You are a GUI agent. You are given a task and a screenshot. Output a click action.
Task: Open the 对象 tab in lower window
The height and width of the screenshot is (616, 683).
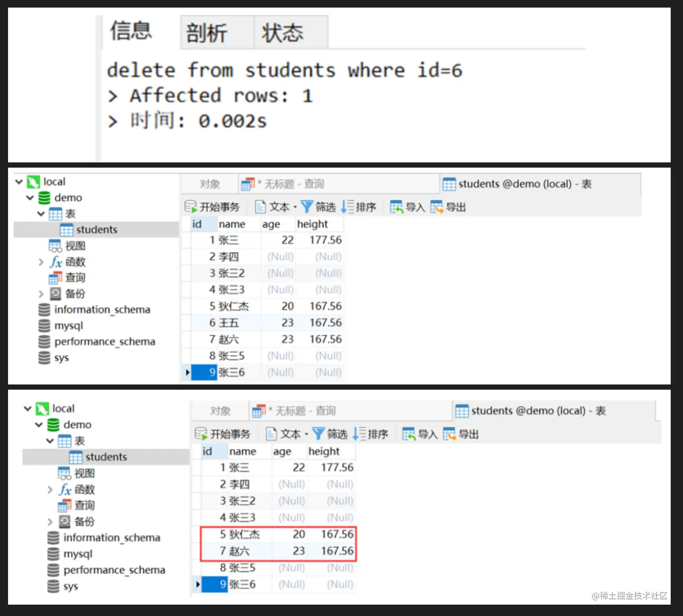tap(220, 411)
